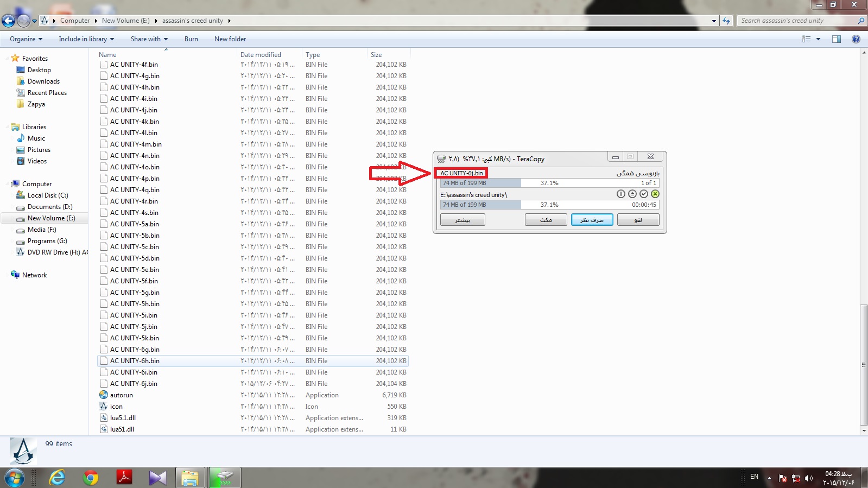Select Desktop in Favorites
This screenshot has width=868, height=488.
[x=39, y=70]
